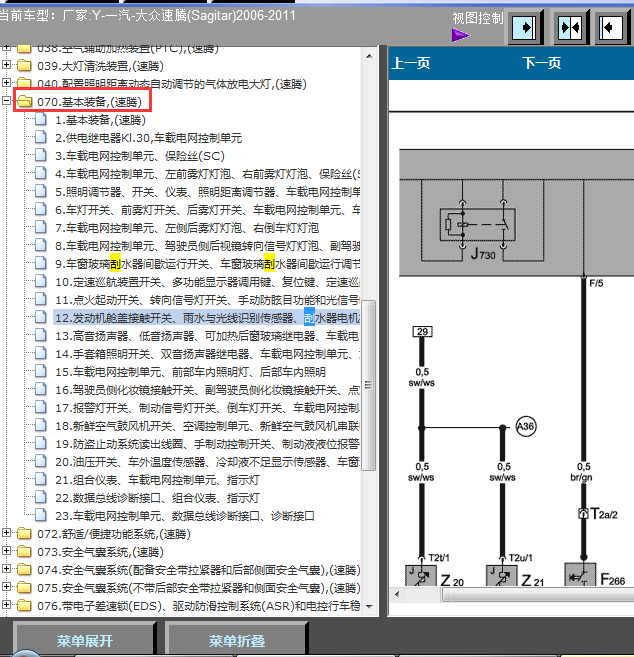This screenshot has width=634, height=657.
Task: Click folder icon of 072.舒适/便捷功能系统
Action: (x=24, y=534)
